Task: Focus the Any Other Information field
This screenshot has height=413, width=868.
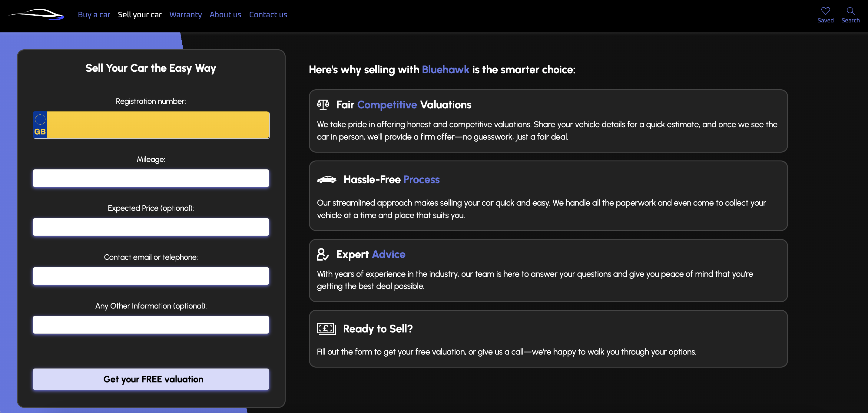Action: point(151,325)
